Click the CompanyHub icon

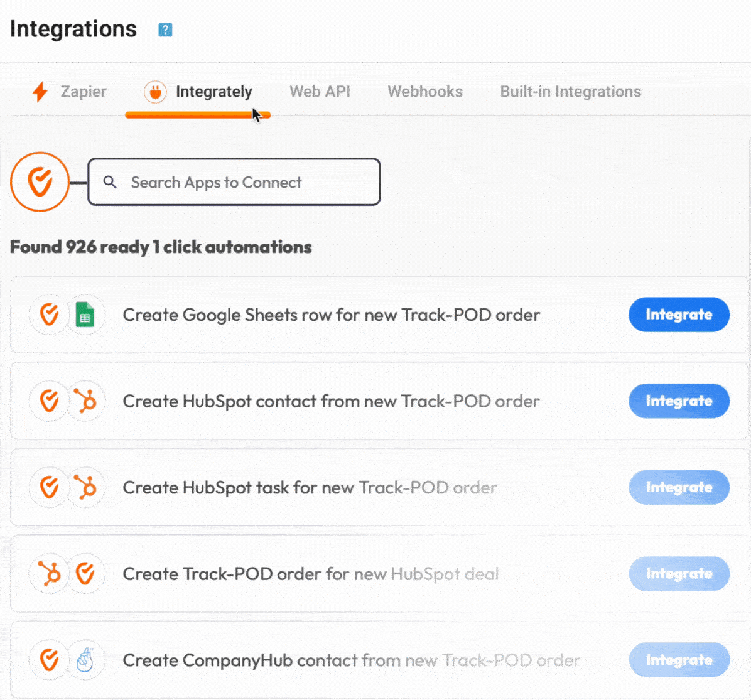tap(85, 660)
